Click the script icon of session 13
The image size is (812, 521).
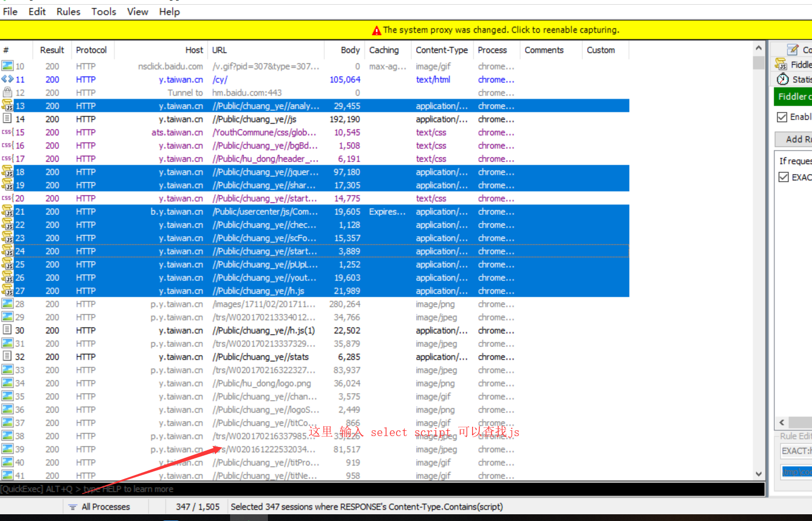(x=7, y=106)
